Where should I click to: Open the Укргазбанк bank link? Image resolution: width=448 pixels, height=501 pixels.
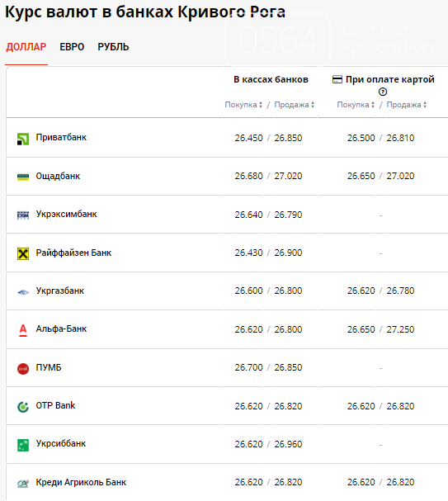tap(60, 291)
